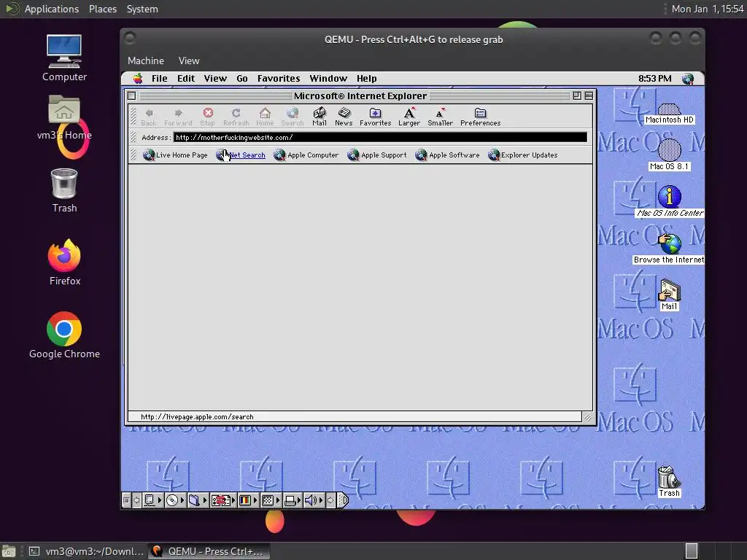Open the AppleTalk switch control strip module
This screenshot has width=747, height=560.
pyautogui.click(x=152, y=500)
